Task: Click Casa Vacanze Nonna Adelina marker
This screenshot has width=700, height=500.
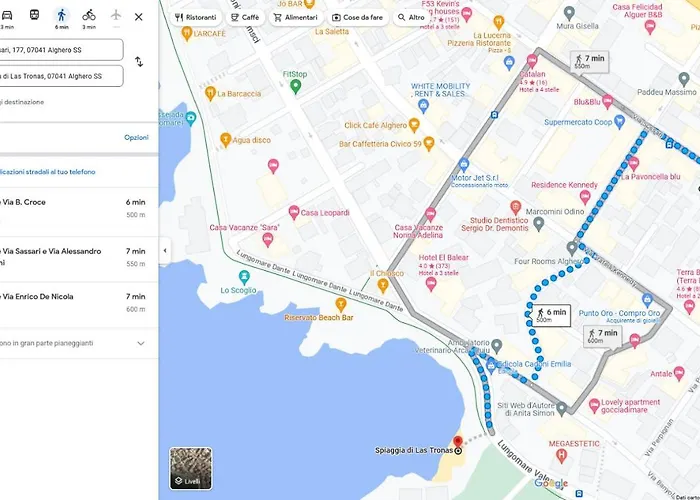Action: pos(430,214)
